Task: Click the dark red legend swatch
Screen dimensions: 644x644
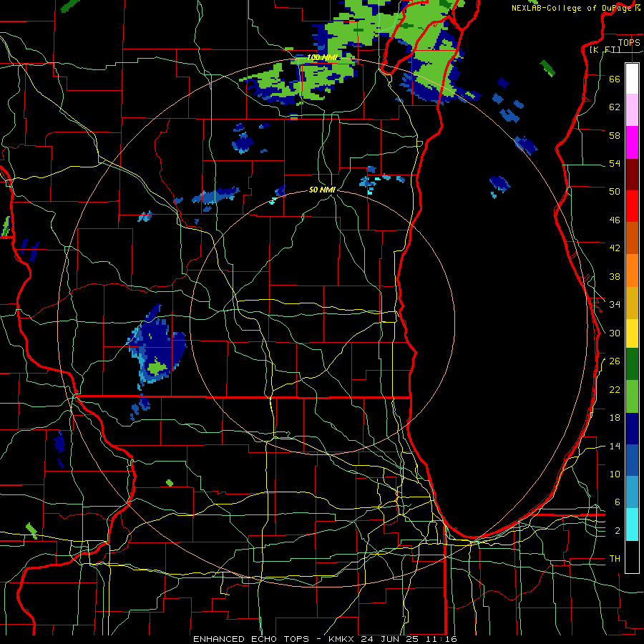Action: coord(632,175)
